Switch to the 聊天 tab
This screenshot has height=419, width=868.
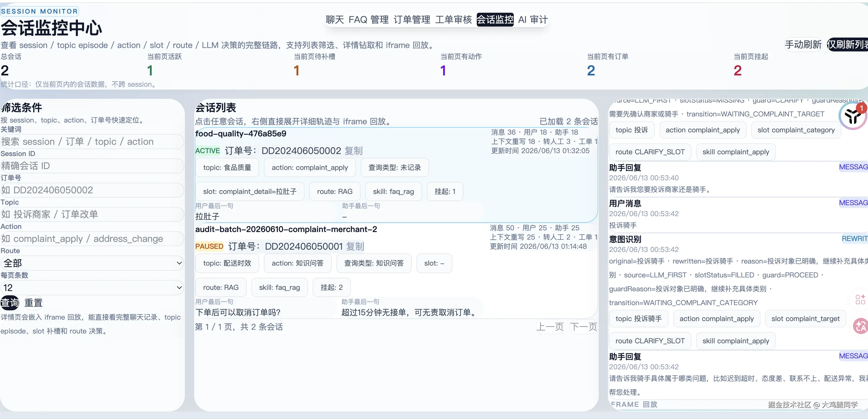[x=335, y=20]
